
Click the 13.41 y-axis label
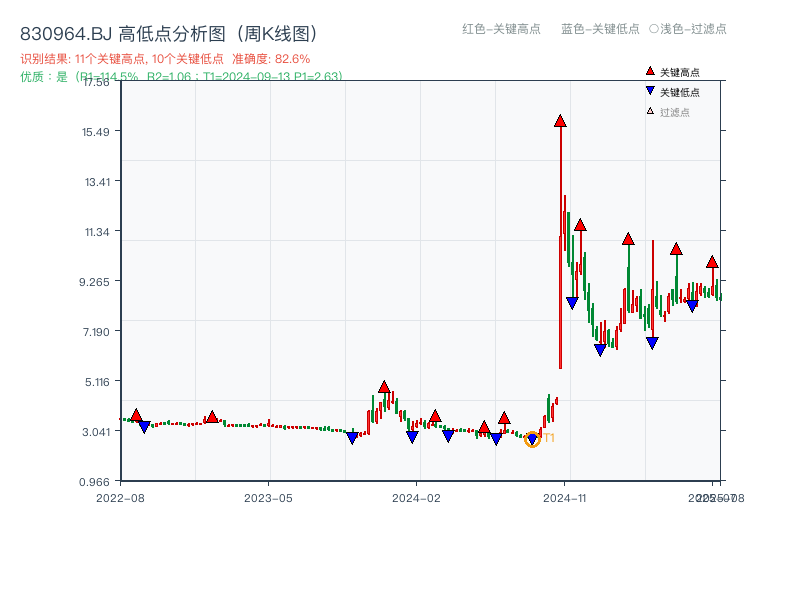[97, 182]
